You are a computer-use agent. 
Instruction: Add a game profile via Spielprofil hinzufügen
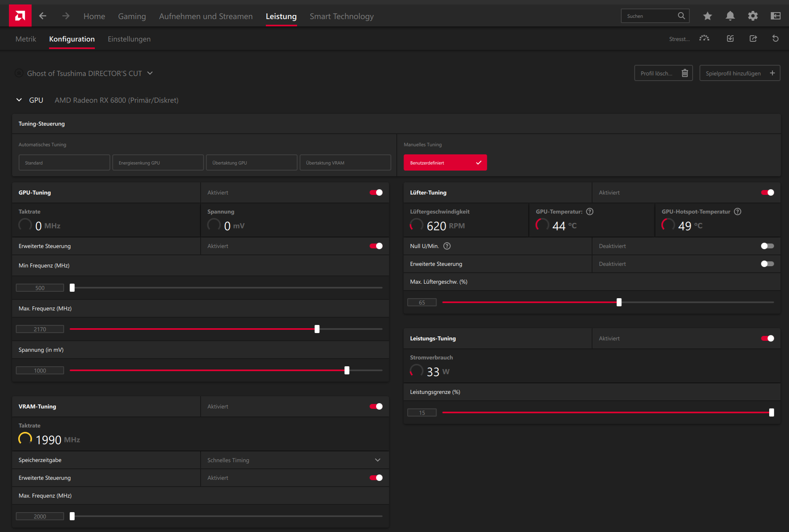pyautogui.click(x=739, y=73)
